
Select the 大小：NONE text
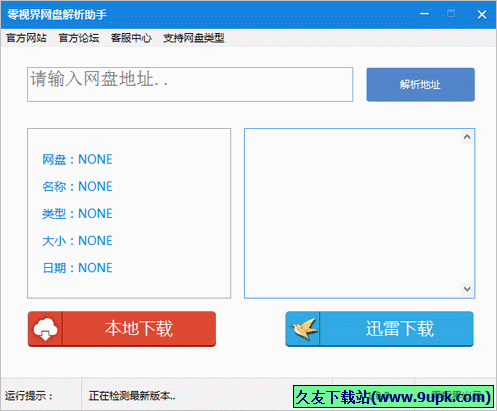tap(77, 241)
